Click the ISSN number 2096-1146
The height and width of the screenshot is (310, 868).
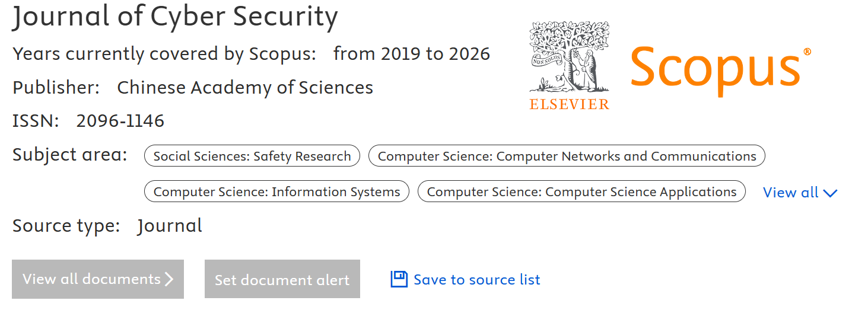coord(120,122)
